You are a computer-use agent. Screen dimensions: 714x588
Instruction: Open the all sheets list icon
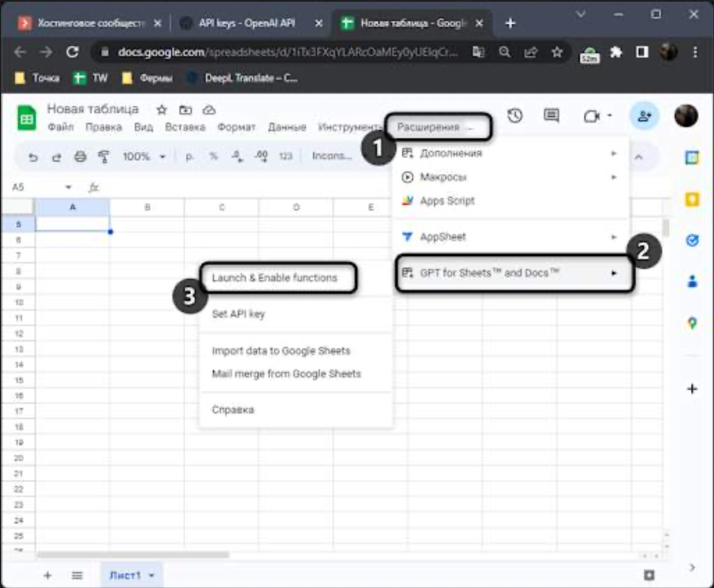[77, 575]
